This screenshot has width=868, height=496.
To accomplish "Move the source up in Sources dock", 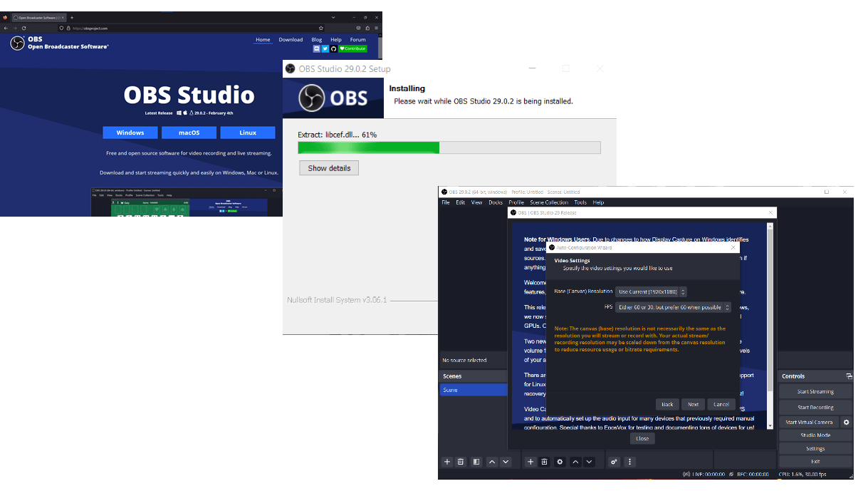I will point(576,462).
